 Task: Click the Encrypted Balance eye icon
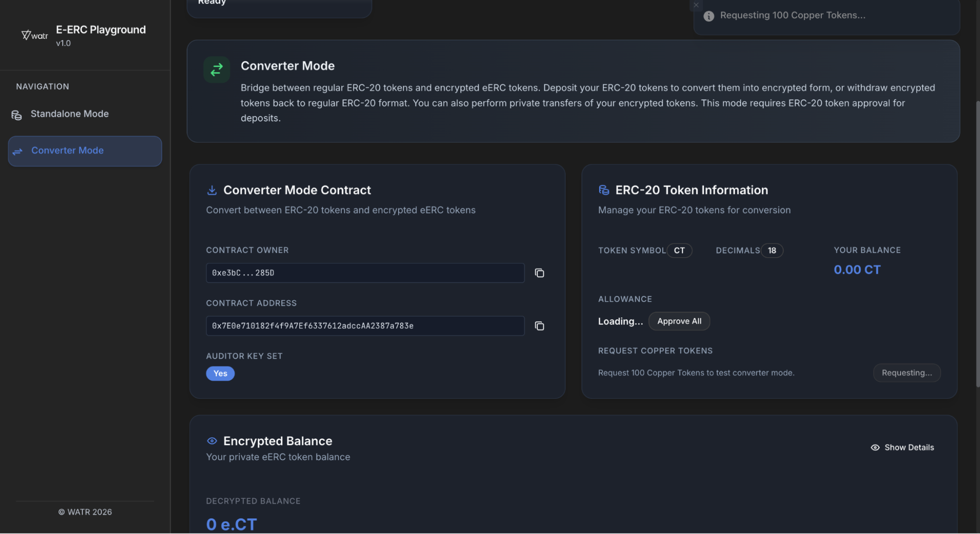click(212, 441)
